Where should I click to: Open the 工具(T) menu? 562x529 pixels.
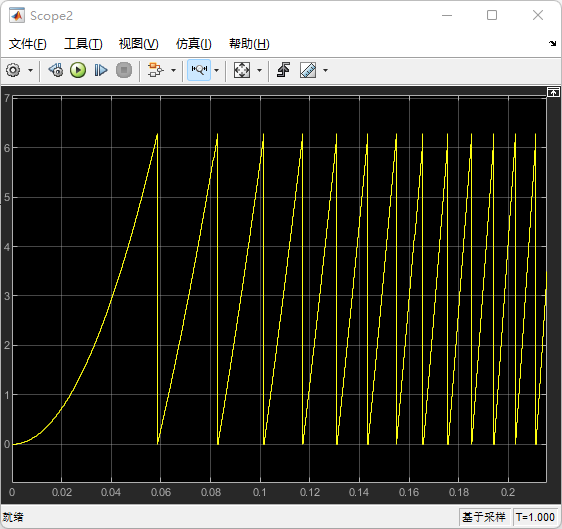[83, 44]
